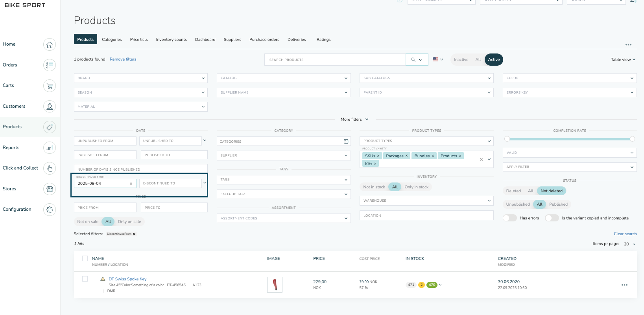Click the Search Products input field
The image size is (644, 315).
(335, 60)
